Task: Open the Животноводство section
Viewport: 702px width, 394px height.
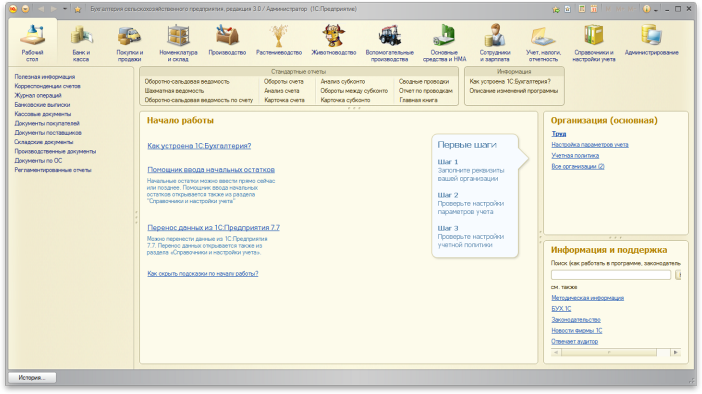Action: (x=334, y=40)
